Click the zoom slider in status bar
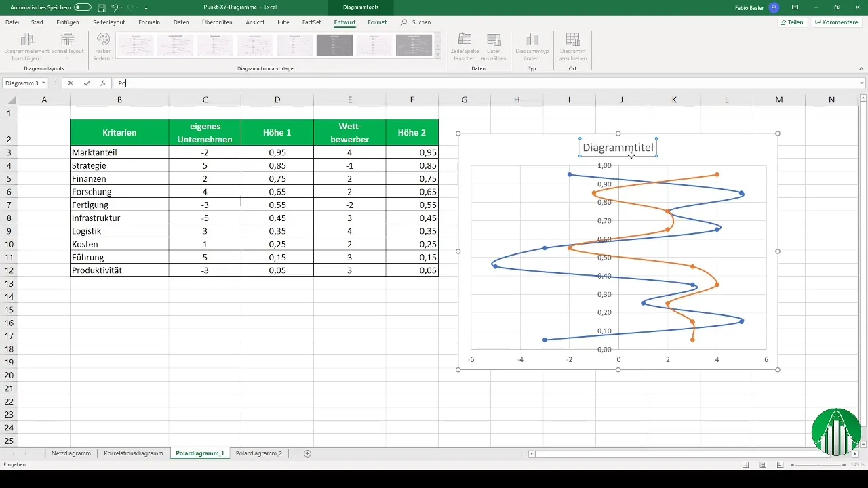The height and width of the screenshot is (488, 868). pos(818,464)
